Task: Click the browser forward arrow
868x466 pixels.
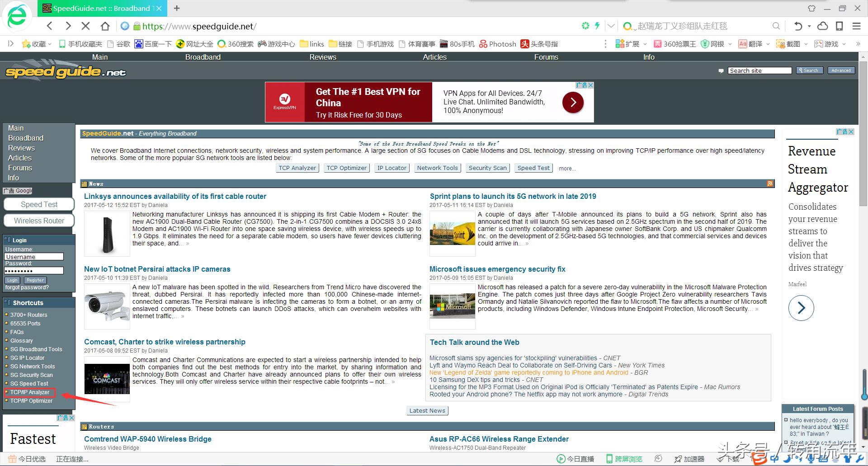Action: coord(68,26)
